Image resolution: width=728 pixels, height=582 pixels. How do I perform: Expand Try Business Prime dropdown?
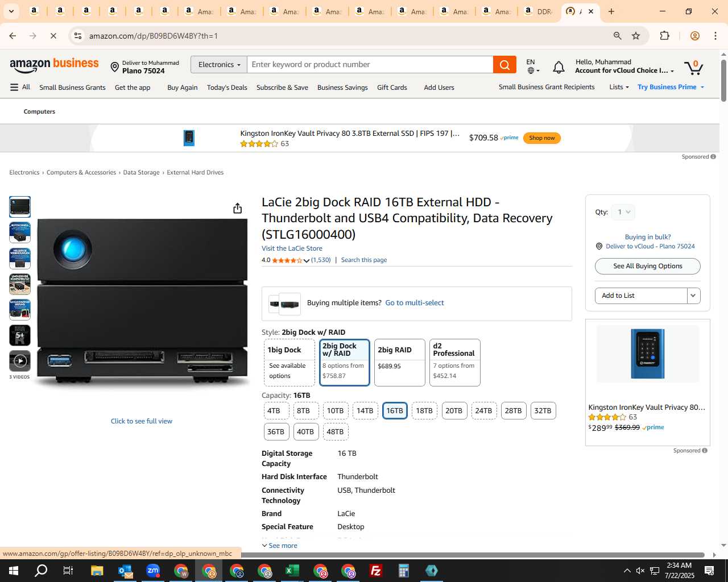point(702,87)
